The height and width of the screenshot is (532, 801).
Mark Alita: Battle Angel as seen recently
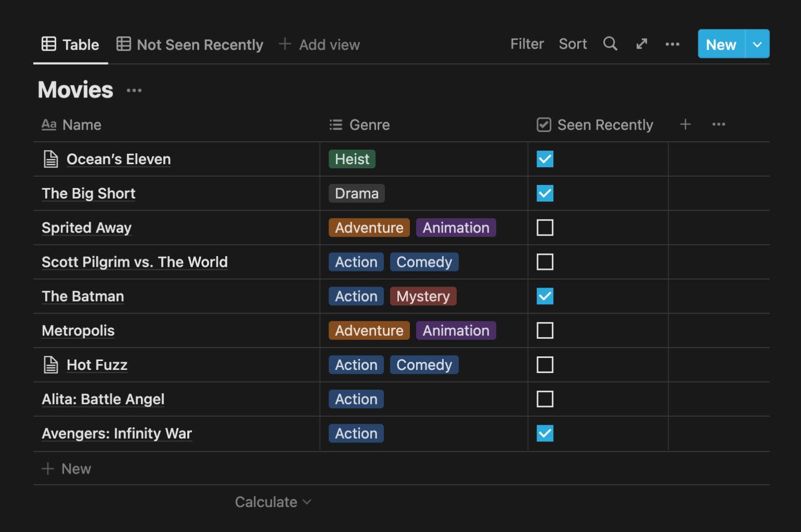[544, 399]
